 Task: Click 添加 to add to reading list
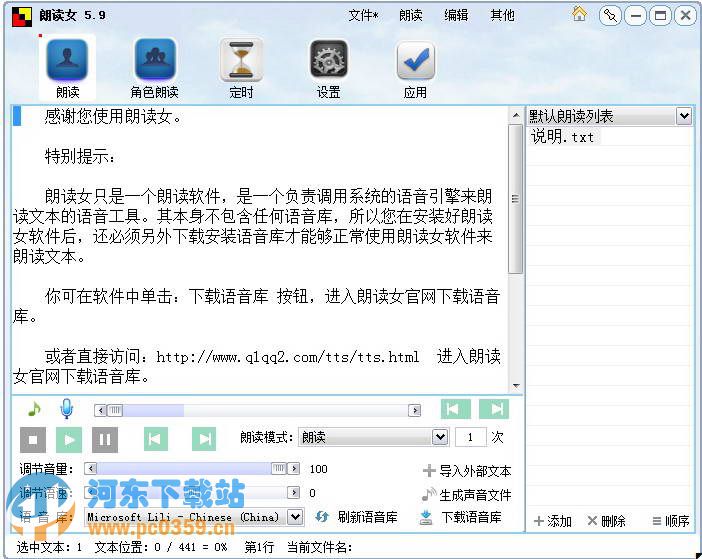coord(553,521)
